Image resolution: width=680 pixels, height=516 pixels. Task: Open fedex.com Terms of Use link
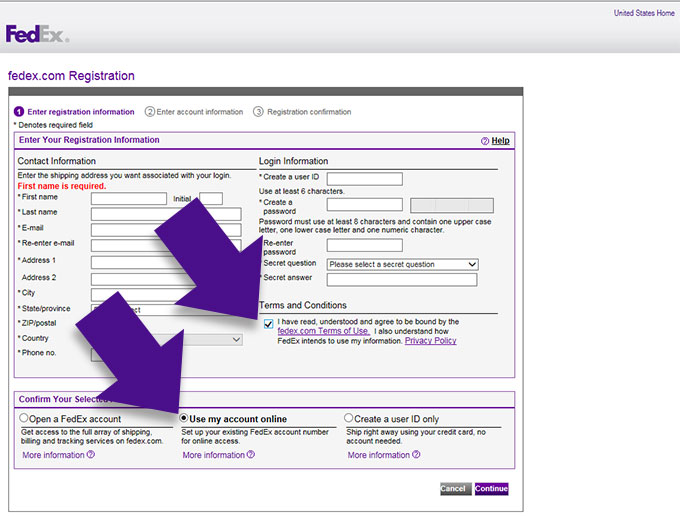(x=323, y=331)
